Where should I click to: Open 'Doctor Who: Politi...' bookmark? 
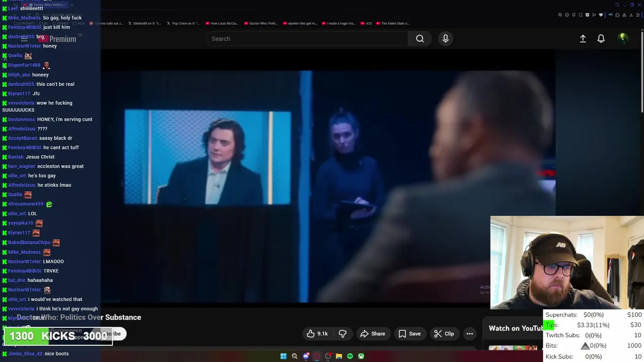pos(261,23)
